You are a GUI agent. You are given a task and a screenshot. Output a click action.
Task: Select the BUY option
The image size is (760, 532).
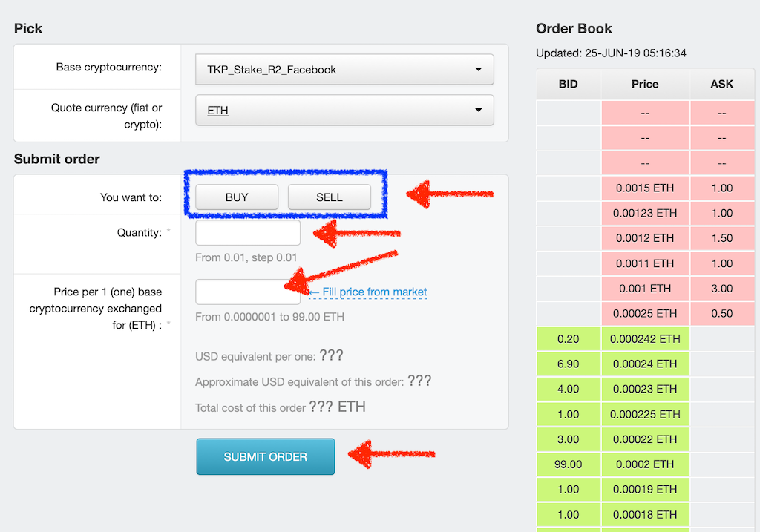pyautogui.click(x=237, y=197)
